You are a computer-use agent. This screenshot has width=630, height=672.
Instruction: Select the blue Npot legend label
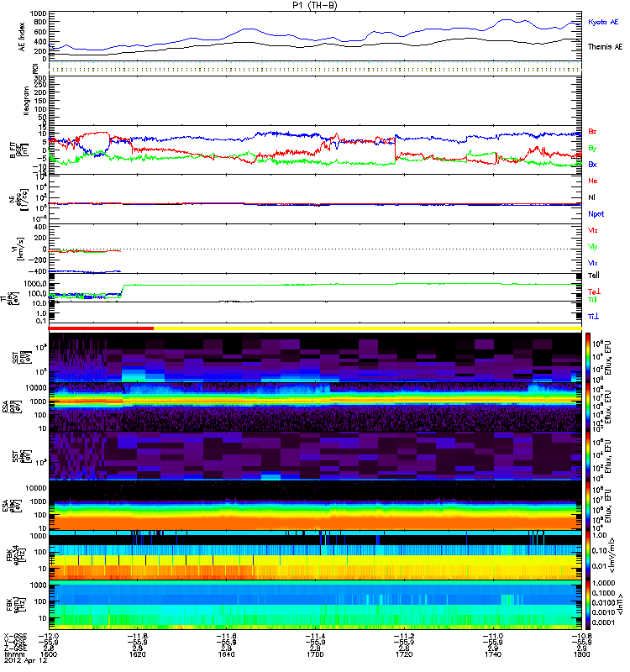(596, 214)
